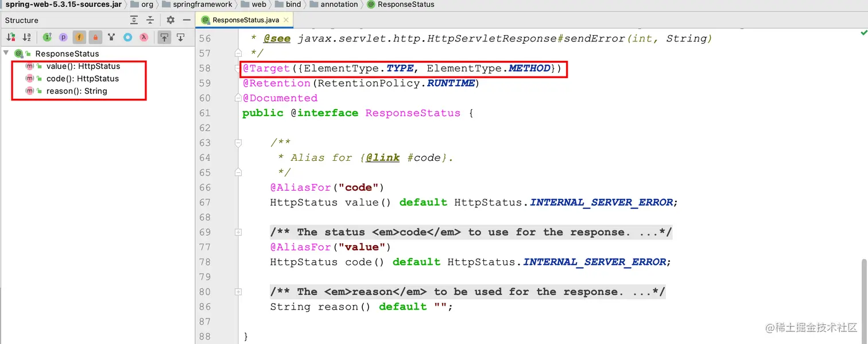The image size is (868, 344).
Task: Click the web breadcrumb folder
Action: coord(253,4)
